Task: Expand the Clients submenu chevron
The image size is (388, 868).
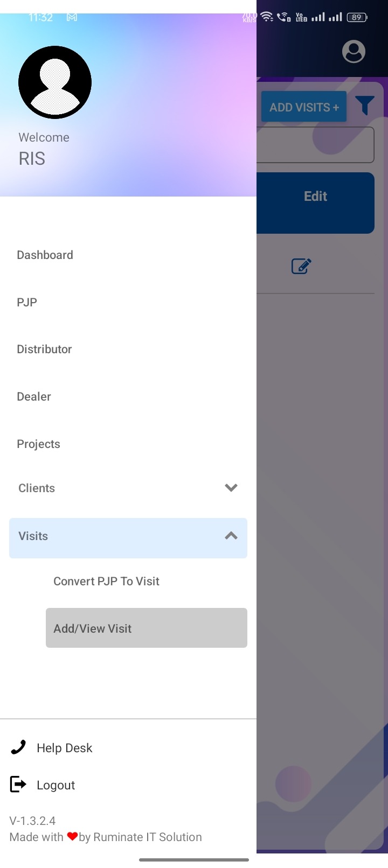Action: (231, 488)
